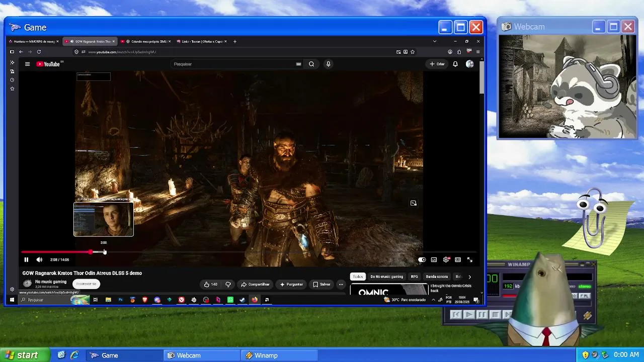Viewport: 644px width, 362px height.
Task: Switch to theater mode
Action: (x=458, y=260)
